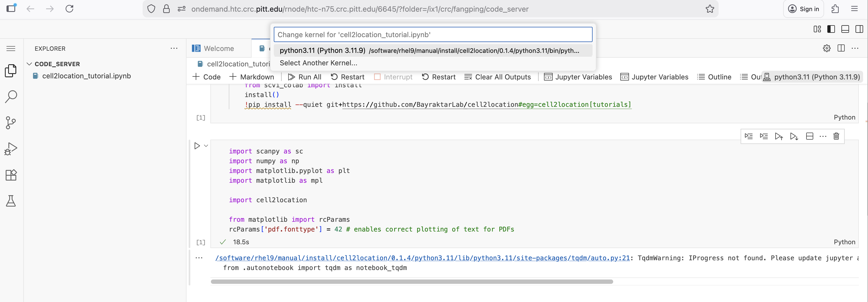Open run cell options dropdown arrow
Viewport: 868px width, 302px height.
(x=206, y=146)
